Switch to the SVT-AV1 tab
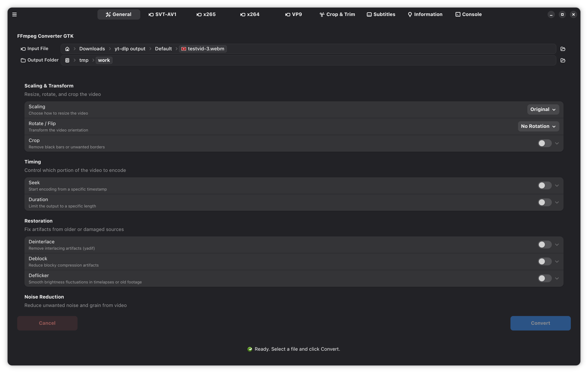The width and height of the screenshot is (588, 373). click(162, 14)
